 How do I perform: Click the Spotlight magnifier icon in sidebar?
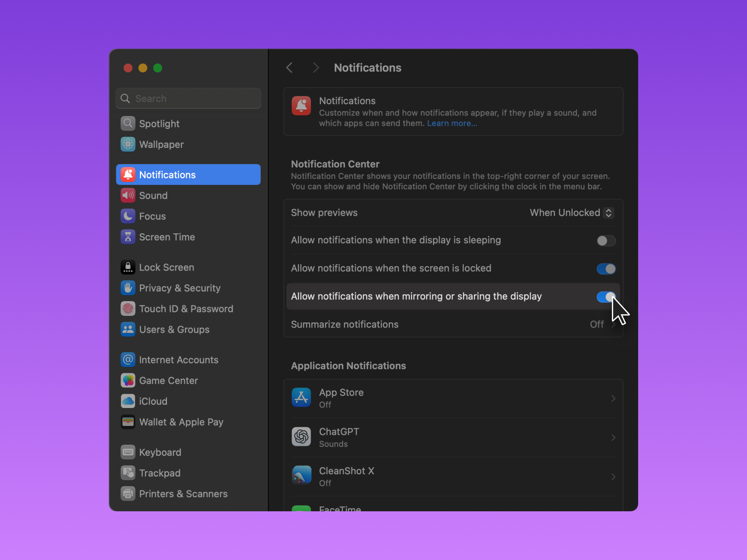click(x=128, y=124)
